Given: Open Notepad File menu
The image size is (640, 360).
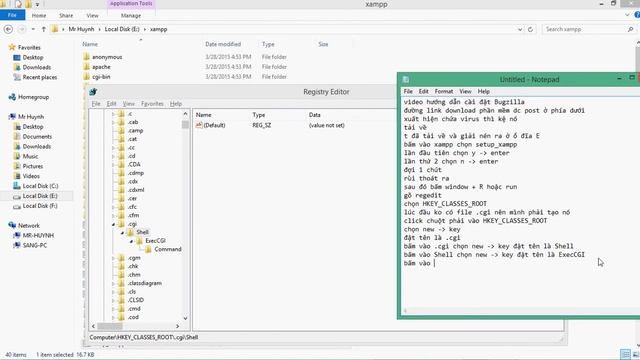Looking at the screenshot, I should (x=408, y=91).
